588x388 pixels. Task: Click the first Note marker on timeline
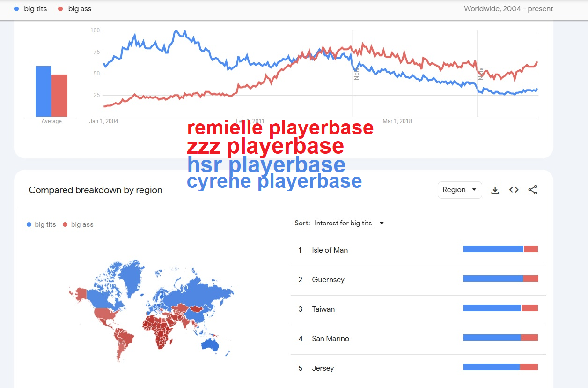pos(356,74)
